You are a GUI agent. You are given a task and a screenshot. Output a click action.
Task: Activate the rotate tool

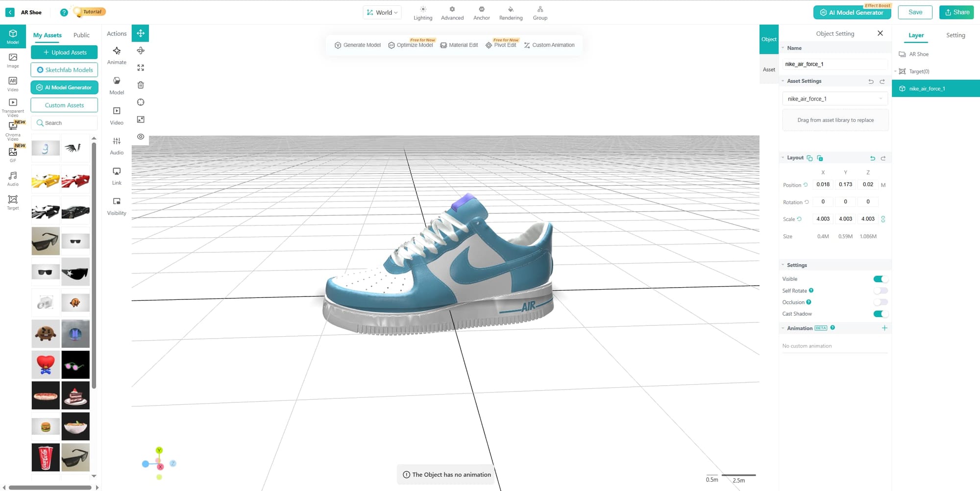click(x=141, y=50)
